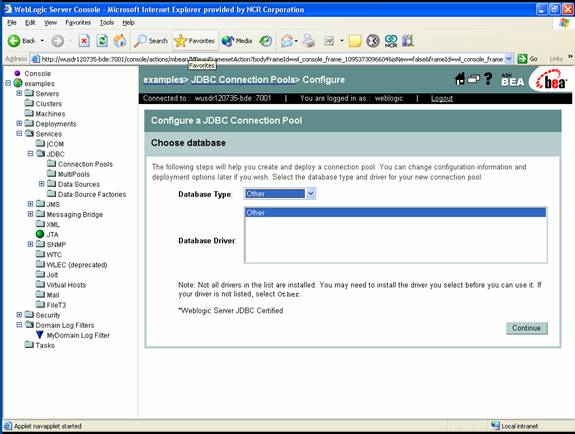
Task: Click the Stop loading icon
Action: coord(84,41)
